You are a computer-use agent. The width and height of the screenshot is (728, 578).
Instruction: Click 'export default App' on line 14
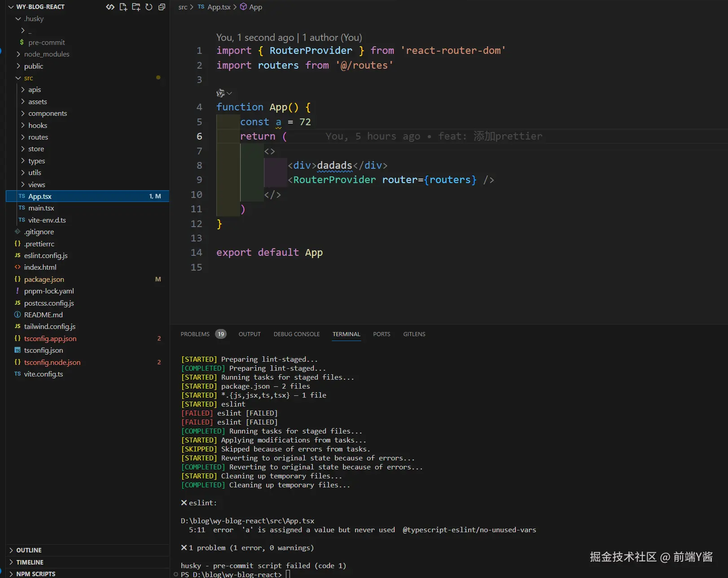pos(269,253)
